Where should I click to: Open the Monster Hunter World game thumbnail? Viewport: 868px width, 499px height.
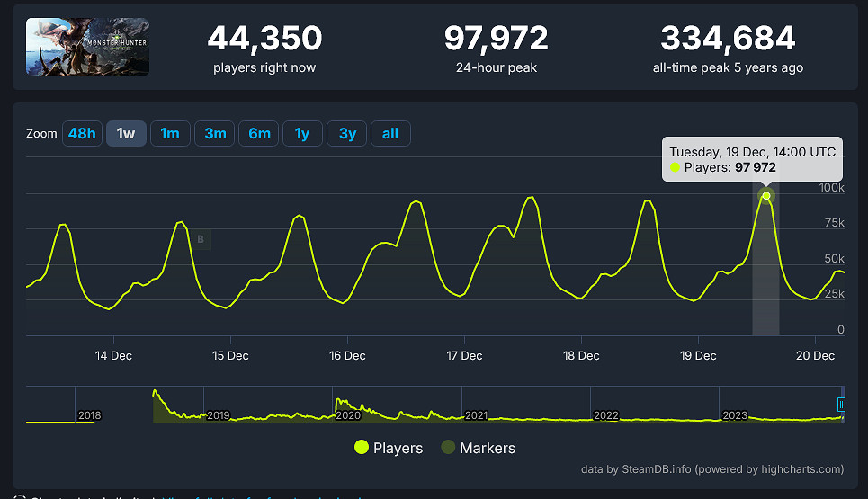[87, 47]
